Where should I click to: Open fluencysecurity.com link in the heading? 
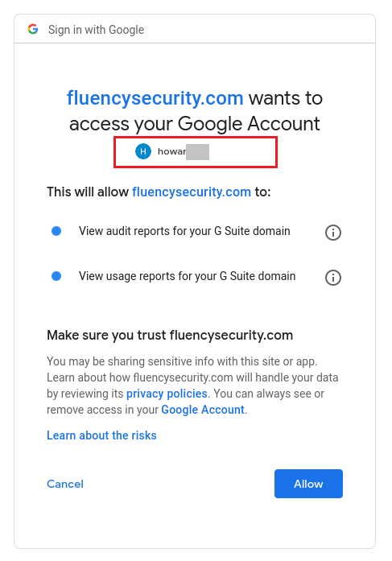[155, 97]
